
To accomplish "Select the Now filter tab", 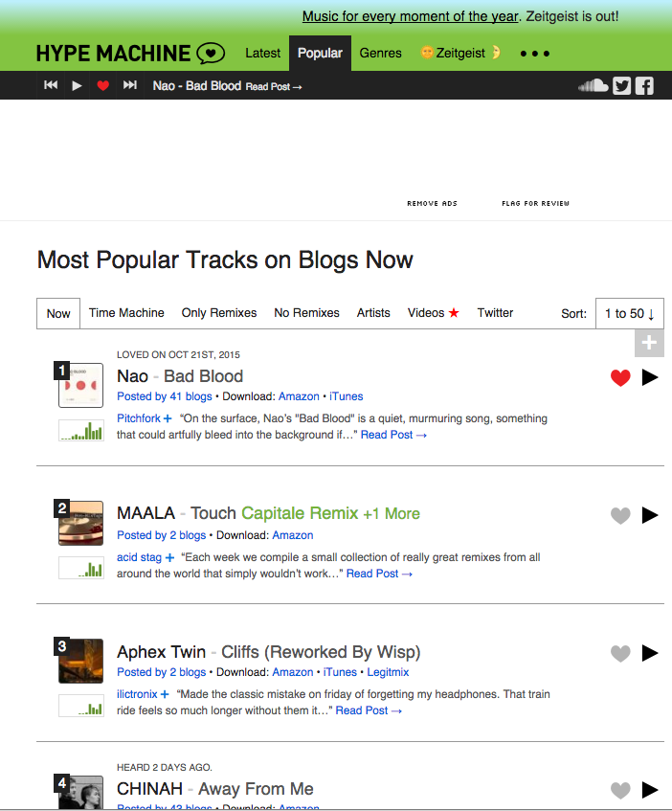I will pyautogui.click(x=58, y=313).
